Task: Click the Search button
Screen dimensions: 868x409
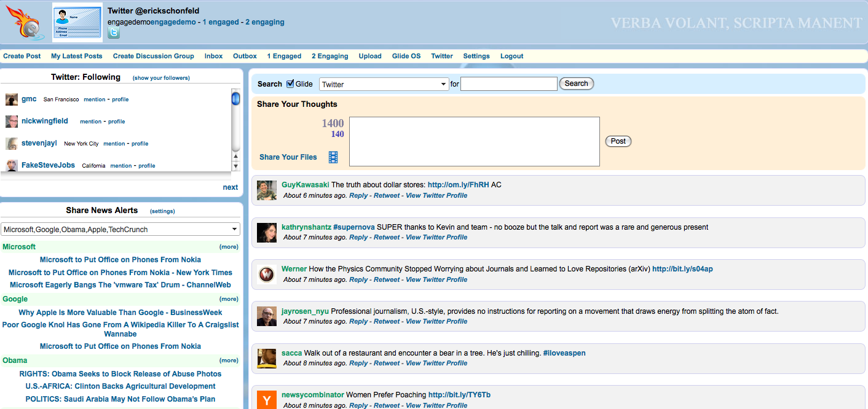Action: [x=576, y=84]
